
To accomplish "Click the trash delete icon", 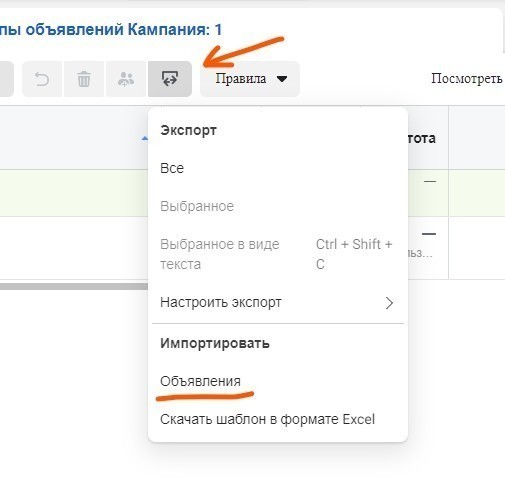I will tap(84, 79).
